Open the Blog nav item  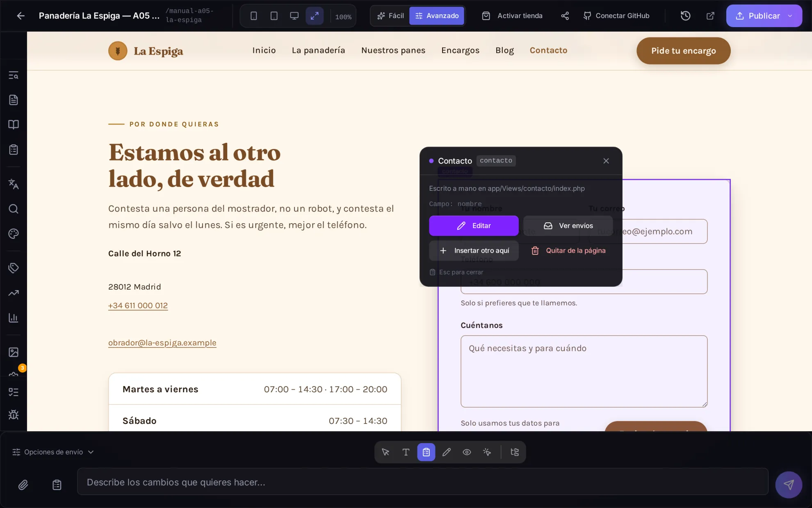coord(504,50)
